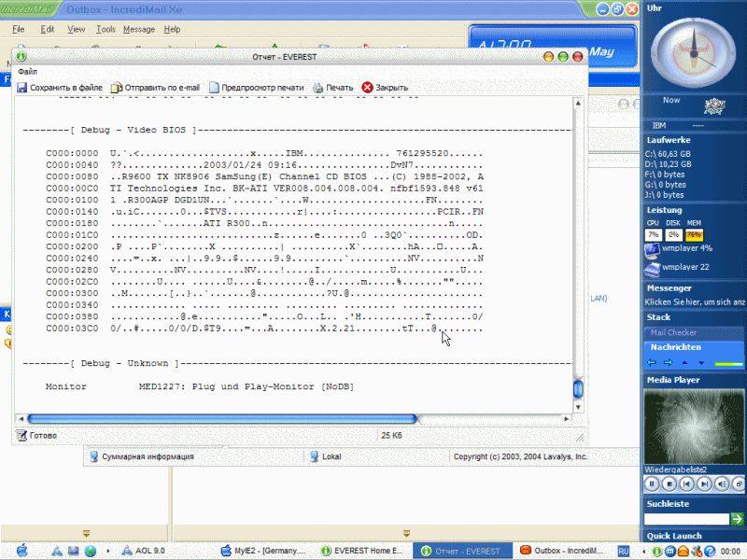
Task: Click the weather icon next to Now
Action: click(x=714, y=105)
